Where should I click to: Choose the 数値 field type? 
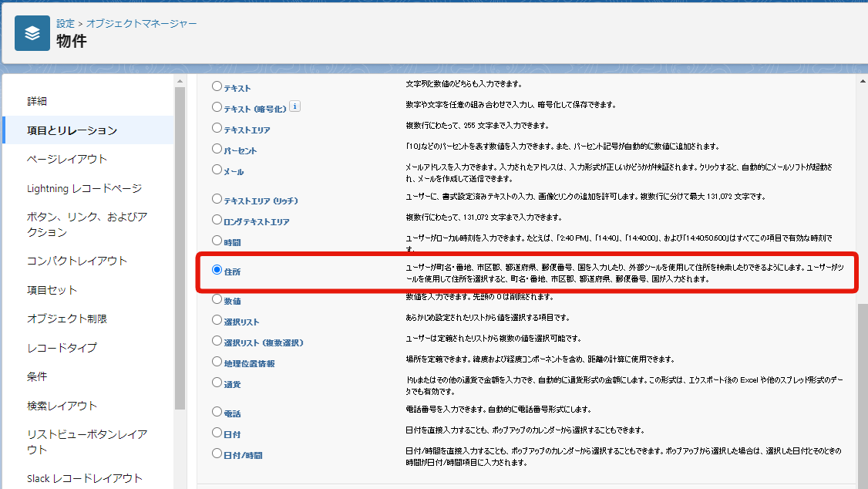pos(217,300)
